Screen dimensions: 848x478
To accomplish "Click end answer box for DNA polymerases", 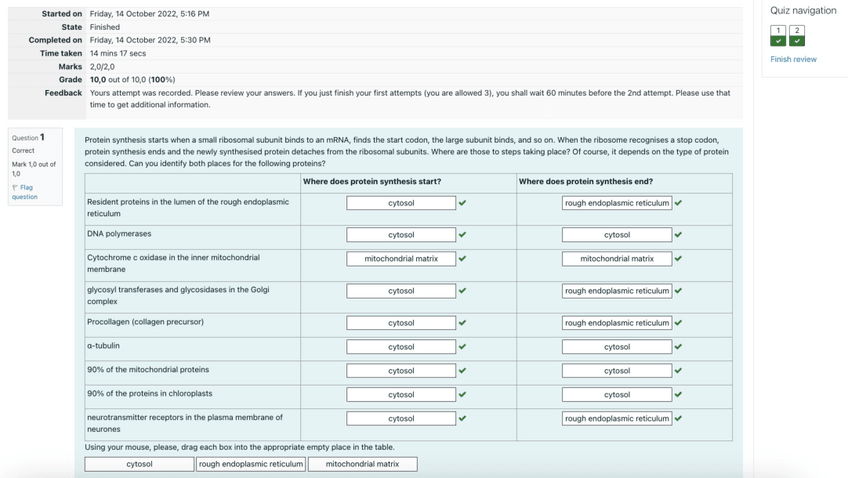I will click(616, 235).
